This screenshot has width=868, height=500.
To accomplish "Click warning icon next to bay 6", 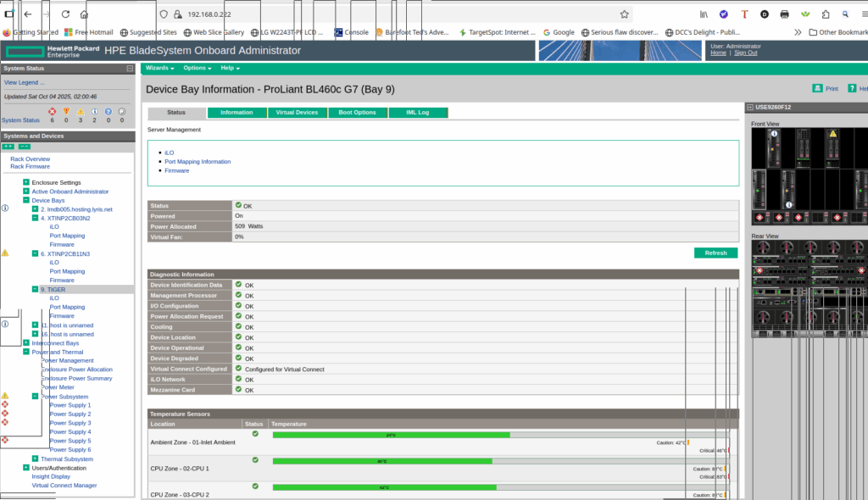I will point(5,253).
